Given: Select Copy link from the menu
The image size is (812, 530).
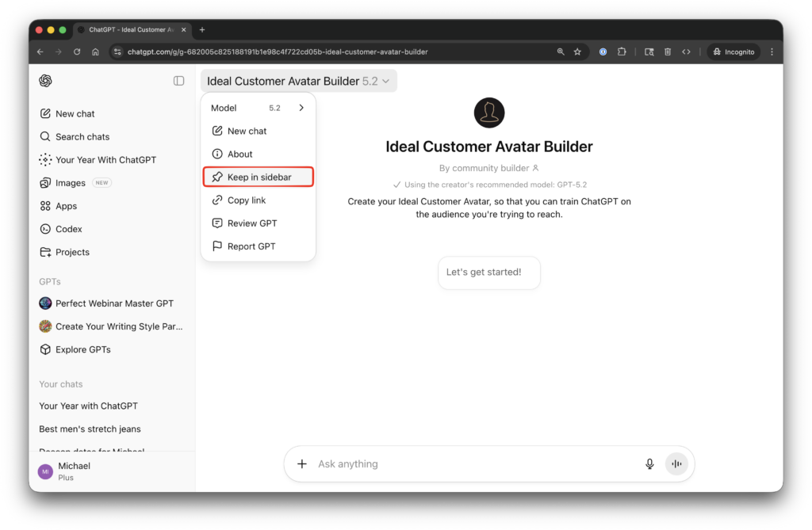Looking at the screenshot, I should (247, 200).
